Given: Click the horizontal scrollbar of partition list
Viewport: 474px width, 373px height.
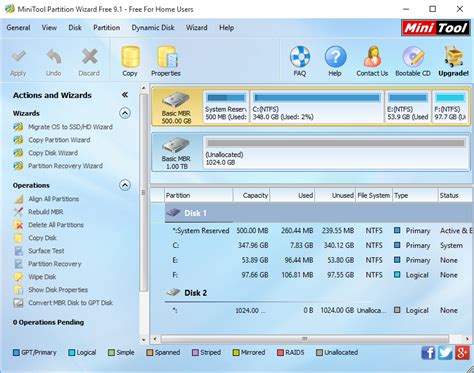Looking at the screenshot, I should click(305, 339).
